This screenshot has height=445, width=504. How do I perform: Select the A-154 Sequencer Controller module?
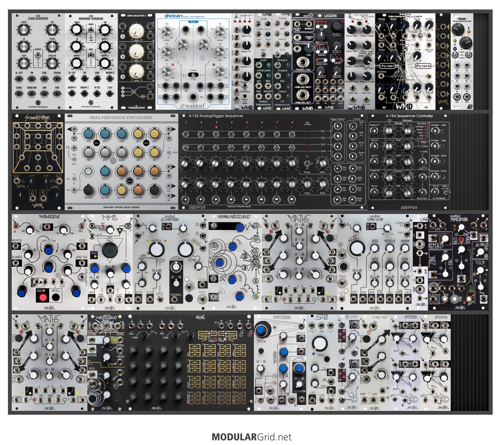[x=409, y=162]
